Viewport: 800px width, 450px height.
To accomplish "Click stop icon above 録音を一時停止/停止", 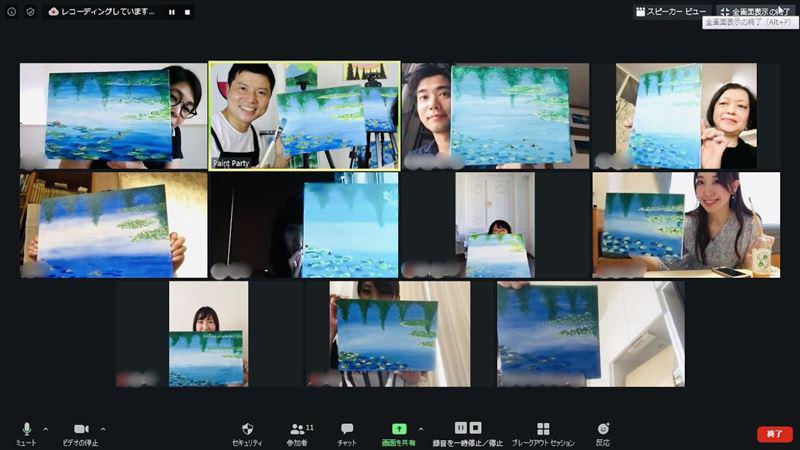I will [x=476, y=428].
